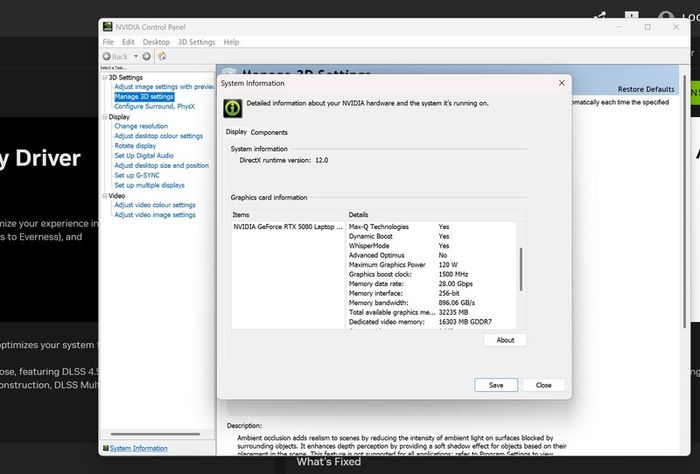The width and height of the screenshot is (700, 474).
Task: Click the Memory data rate row
Action: 432,284
